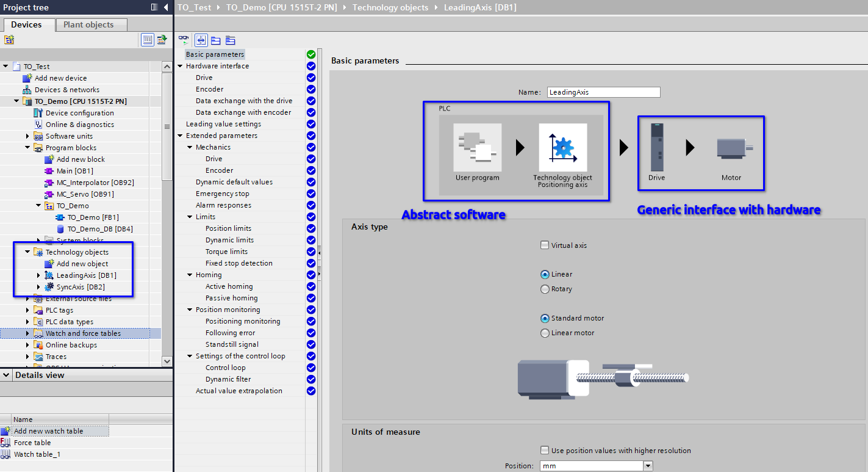
Task: Click the create new group icon in Project tree toolbar
Action: (9, 40)
